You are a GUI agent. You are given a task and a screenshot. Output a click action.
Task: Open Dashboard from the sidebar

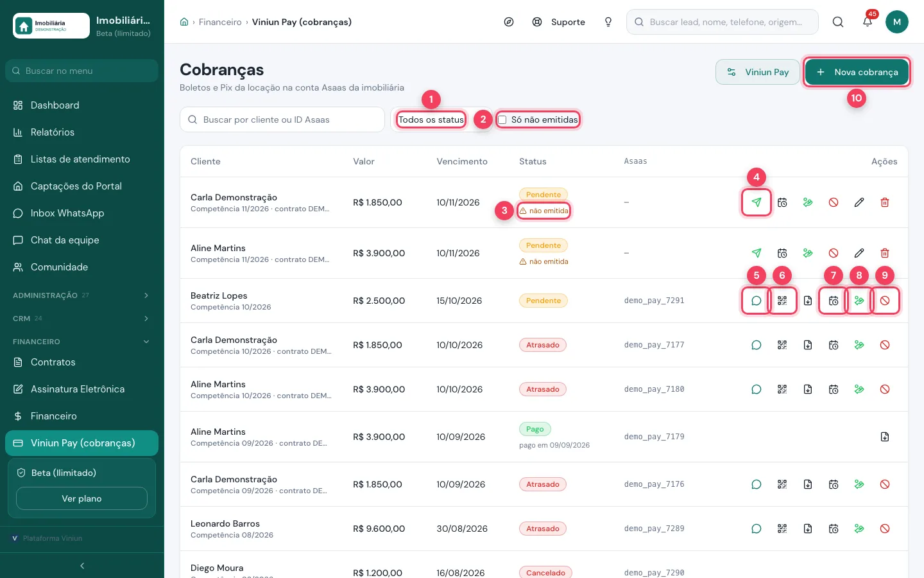click(82, 105)
